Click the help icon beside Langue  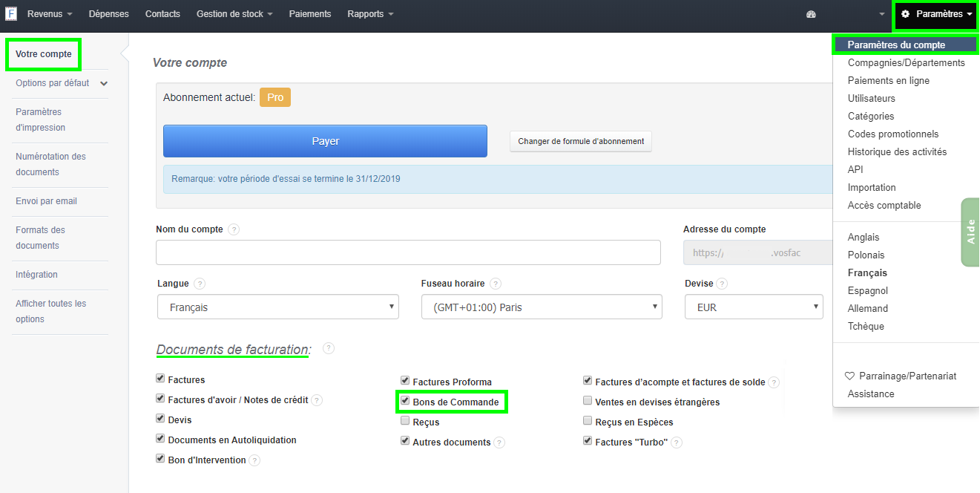(200, 283)
